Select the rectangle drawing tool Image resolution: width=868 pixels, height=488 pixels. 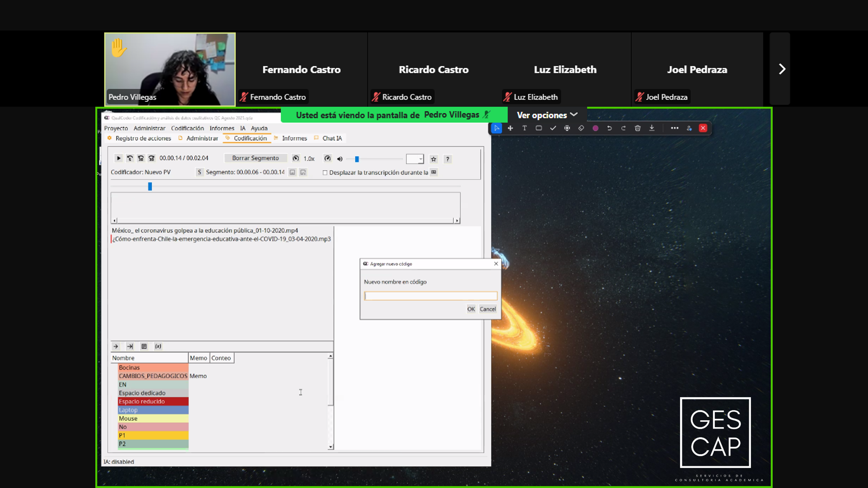coord(539,128)
